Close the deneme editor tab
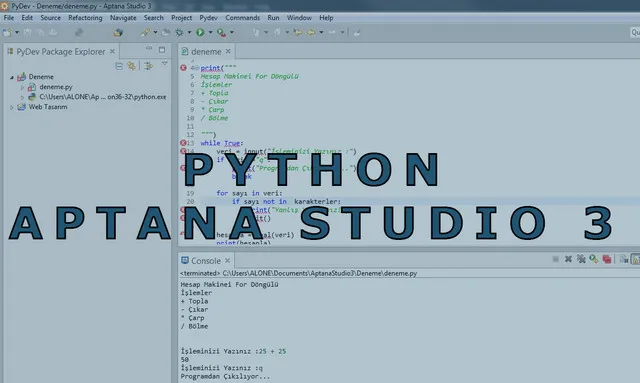The width and height of the screenshot is (640, 383). (228, 51)
